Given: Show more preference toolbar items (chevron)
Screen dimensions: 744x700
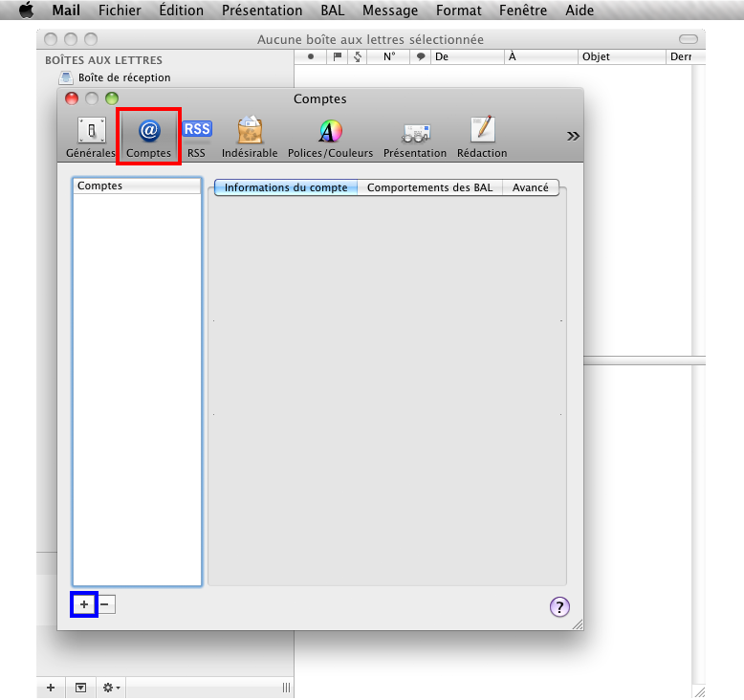Looking at the screenshot, I should 573,136.
